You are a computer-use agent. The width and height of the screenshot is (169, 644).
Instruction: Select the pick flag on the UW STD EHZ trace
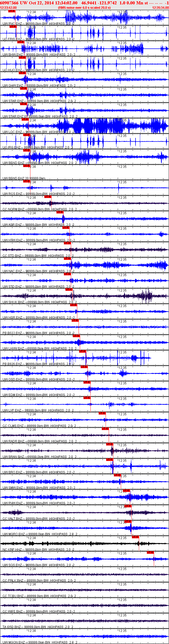tap(67, 274)
